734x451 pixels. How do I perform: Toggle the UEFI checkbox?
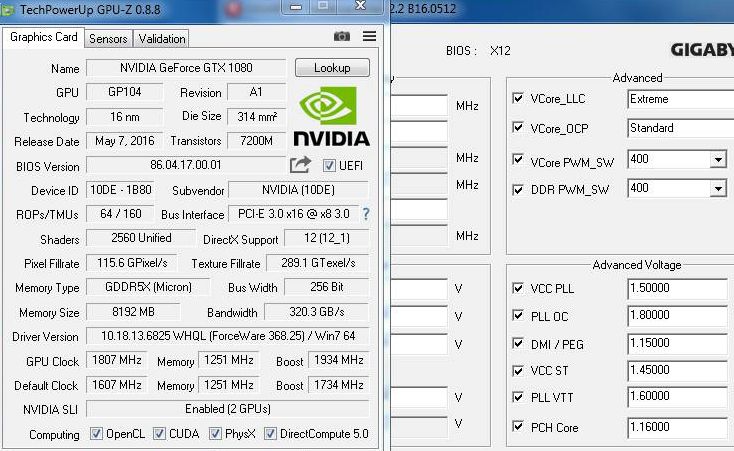point(329,165)
